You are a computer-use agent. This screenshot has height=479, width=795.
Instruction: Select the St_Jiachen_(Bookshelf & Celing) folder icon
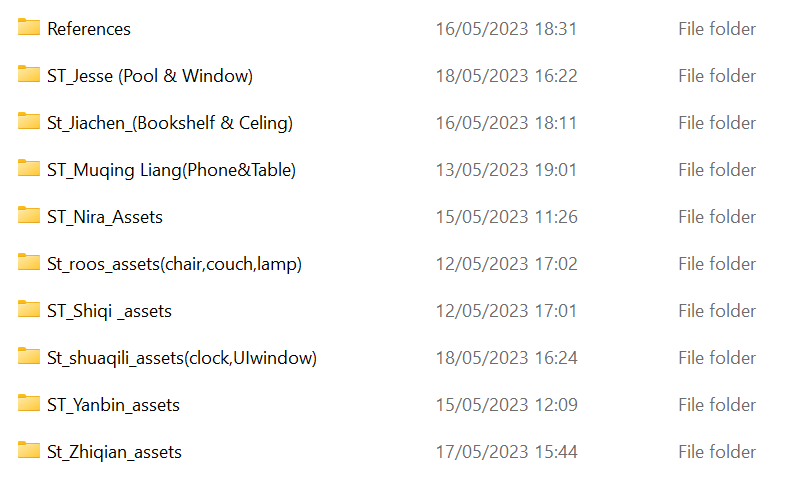29,121
